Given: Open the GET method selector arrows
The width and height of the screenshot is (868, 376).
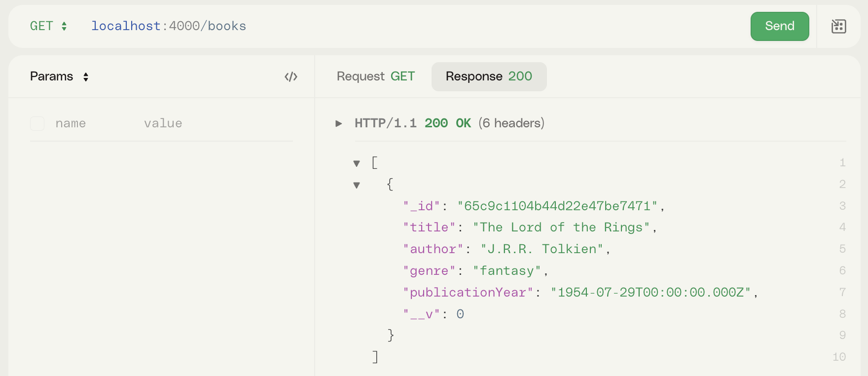Looking at the screenshot, I should tap(64, 26).
